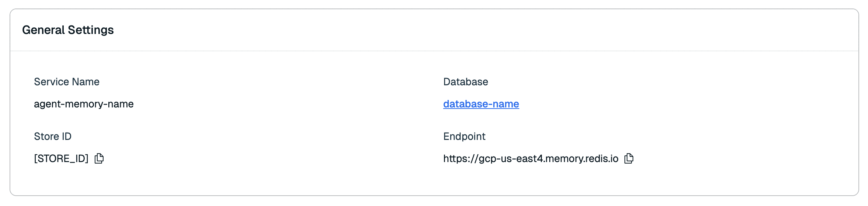
Task: Click the Database field label
Action: click(466, 82)
